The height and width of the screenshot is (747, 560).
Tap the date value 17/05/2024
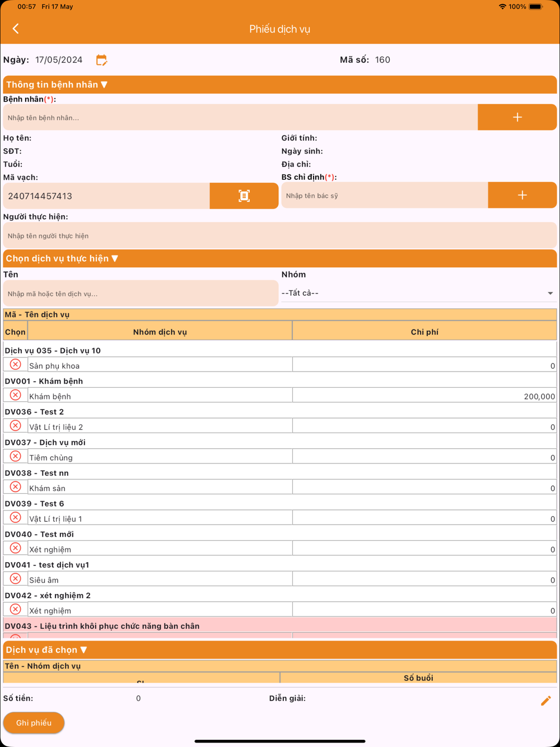59,60
